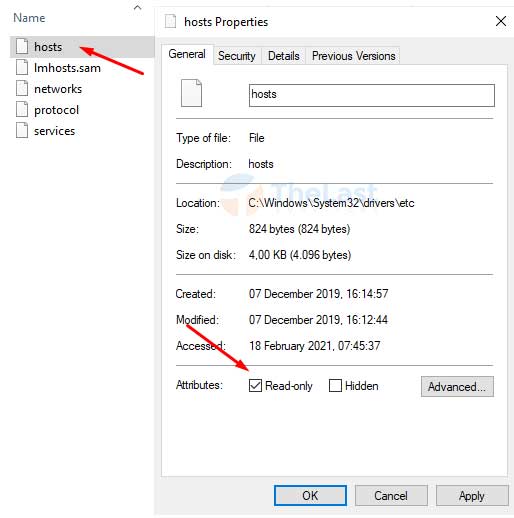Viewport: 514px width, 518px height.
Task: Switch to the Security tab
Action: [x=237, y=56]
